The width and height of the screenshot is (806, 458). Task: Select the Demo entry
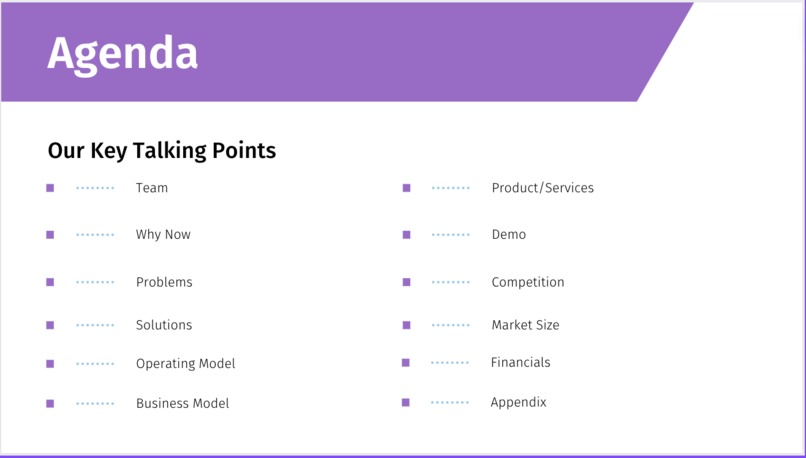click(x=508, y=234)
